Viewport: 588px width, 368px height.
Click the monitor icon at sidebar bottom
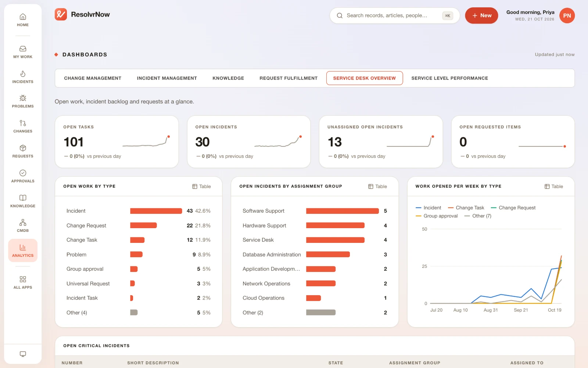click(23, 354)
